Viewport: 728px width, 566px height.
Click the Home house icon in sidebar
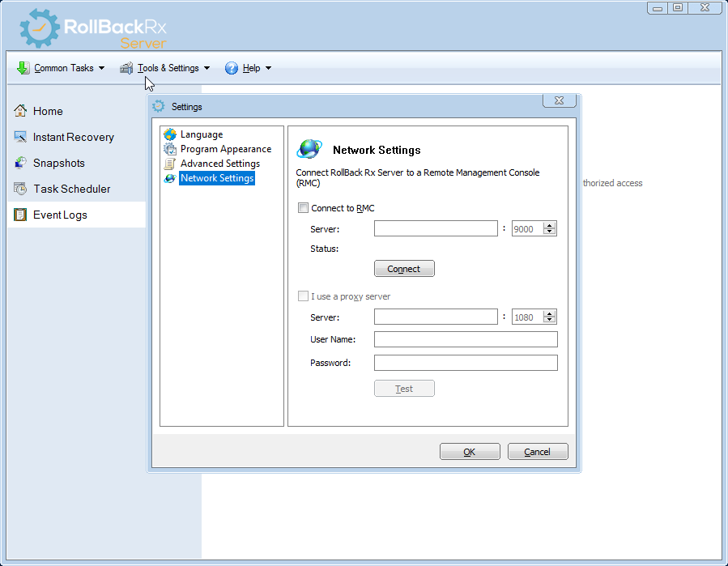20,110
